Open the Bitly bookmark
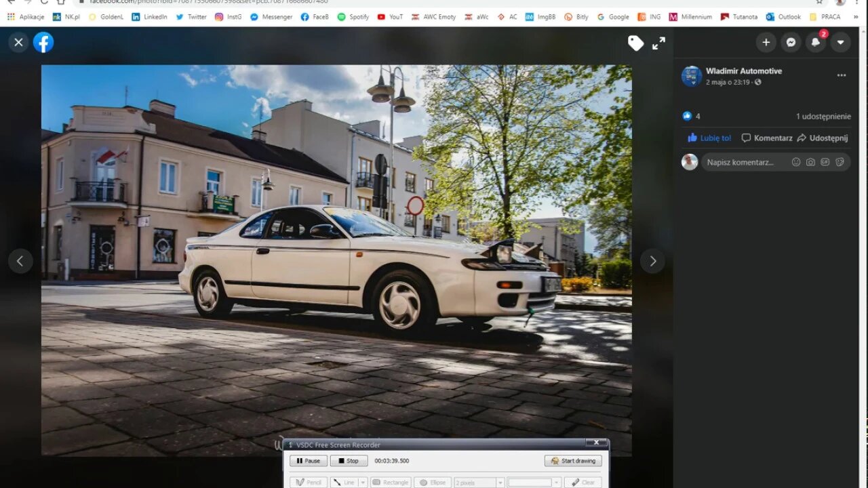 click(x=576, y=17)
